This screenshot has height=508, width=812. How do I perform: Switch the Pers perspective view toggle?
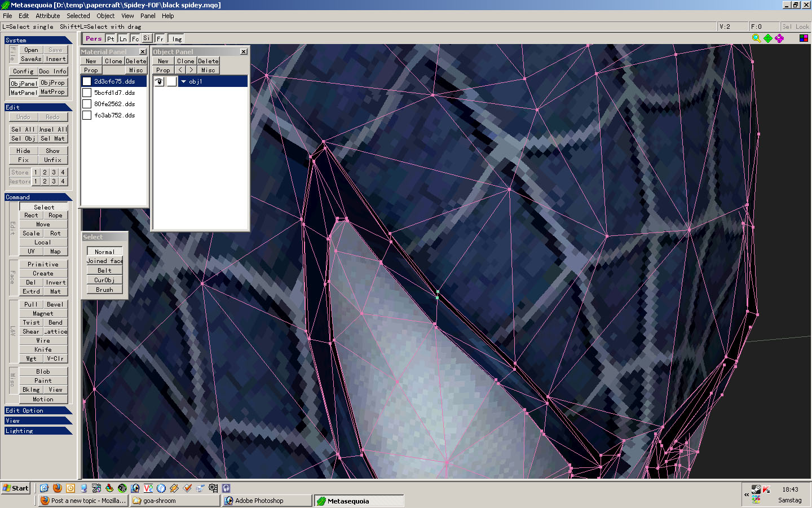tap(94, 38)
